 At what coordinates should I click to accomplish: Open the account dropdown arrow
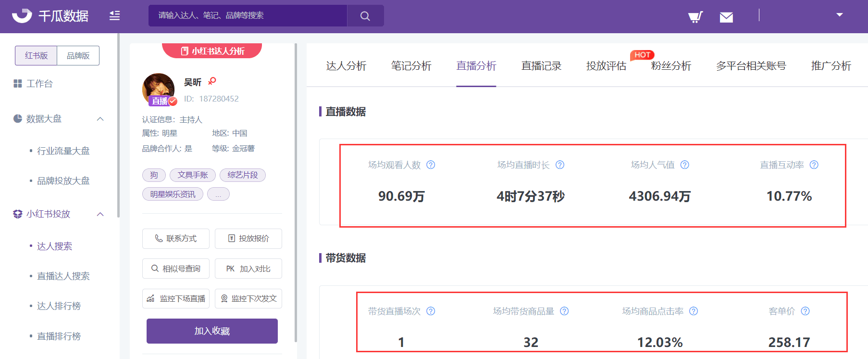(x=840, y=15)
